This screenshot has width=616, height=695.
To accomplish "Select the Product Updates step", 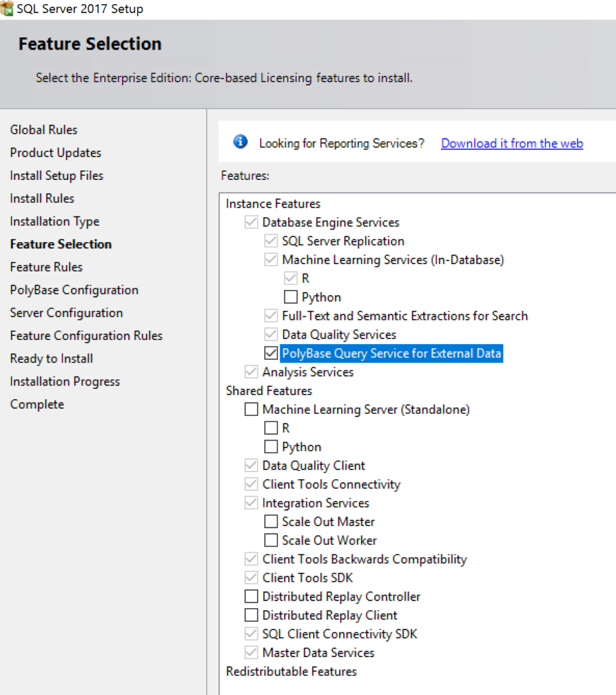I will [x=56, y=153].
